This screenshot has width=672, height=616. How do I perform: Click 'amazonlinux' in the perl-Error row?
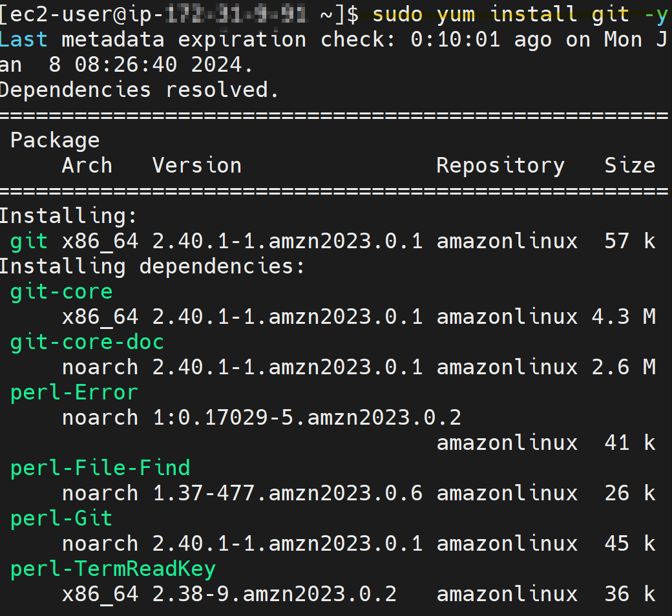[x=507, y=443]
